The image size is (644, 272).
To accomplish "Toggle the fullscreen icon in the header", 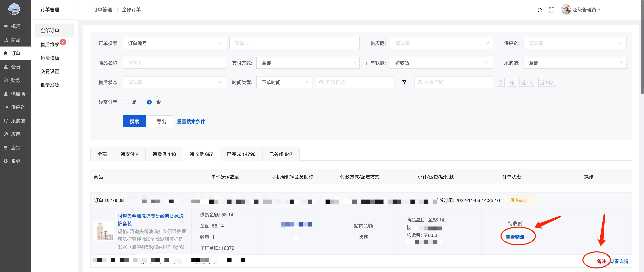I will pyautogui.click(x=551, y=10).
